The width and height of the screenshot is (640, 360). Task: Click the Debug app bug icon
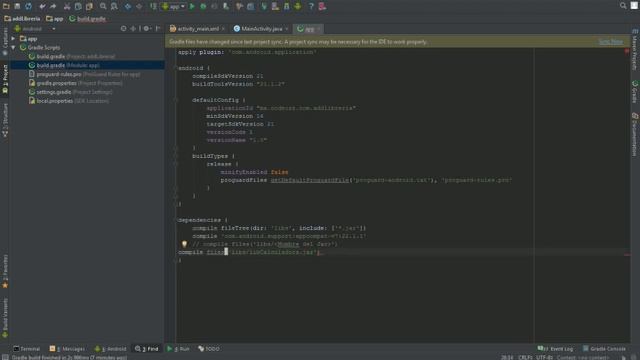click(203, 6)
